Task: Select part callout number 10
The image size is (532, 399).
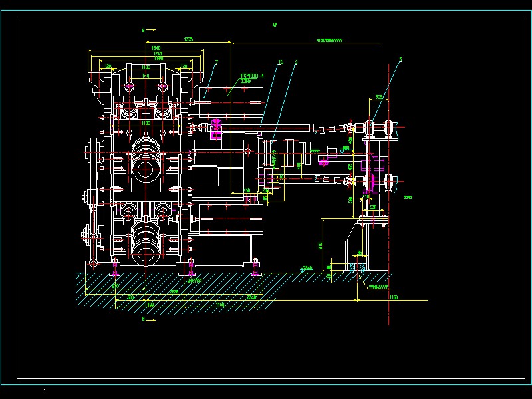Action: [x=281, y=62]
